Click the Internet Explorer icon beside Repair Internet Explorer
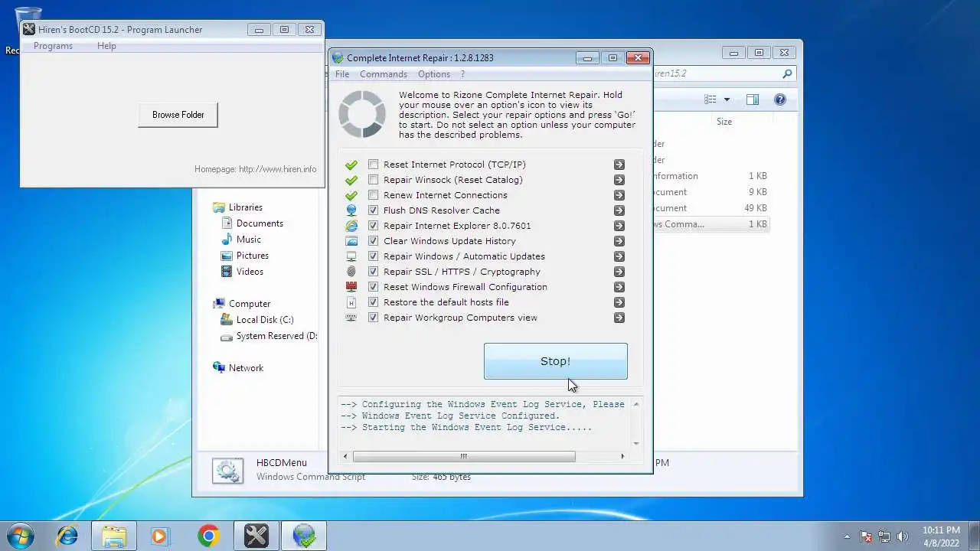The height and width of the screenshot is (551, 980). pyautogui.click(x=351, y=226)
